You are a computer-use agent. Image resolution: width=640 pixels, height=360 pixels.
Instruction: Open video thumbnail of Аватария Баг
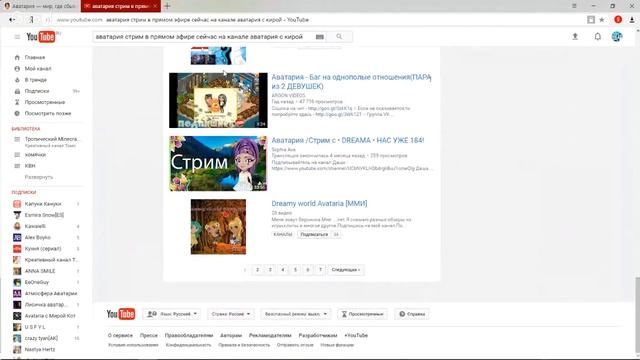[218, 100]
